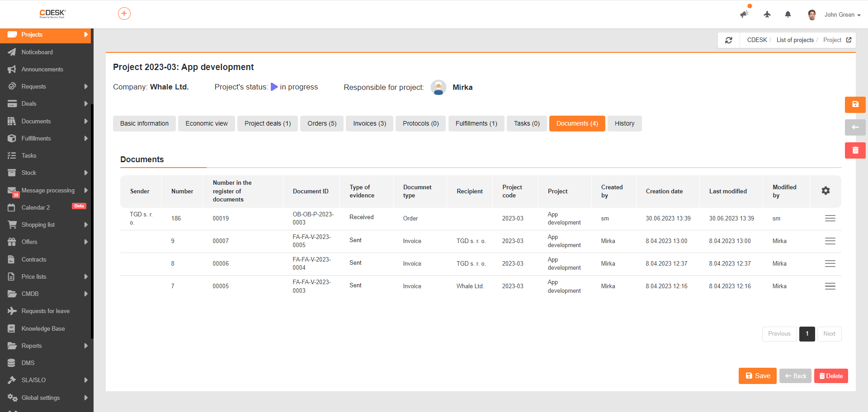Expand the Fulfillments sidebar submenu

pyautogui.click(x=85, y=138)
